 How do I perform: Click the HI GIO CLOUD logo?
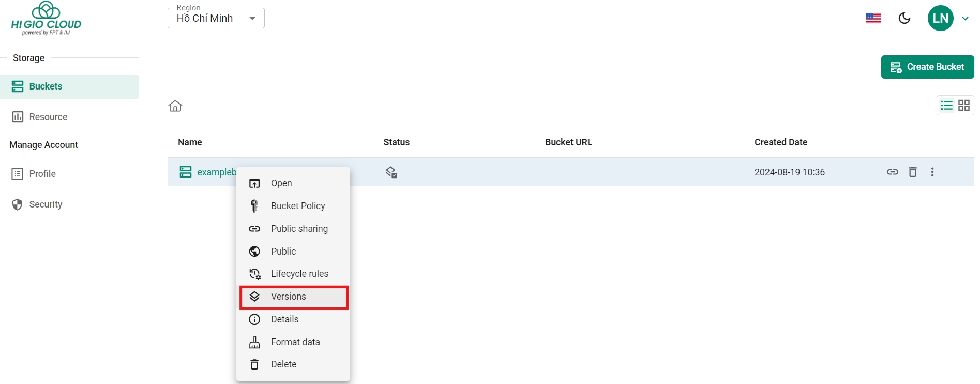pyautogui.click(x=46, y=19)
